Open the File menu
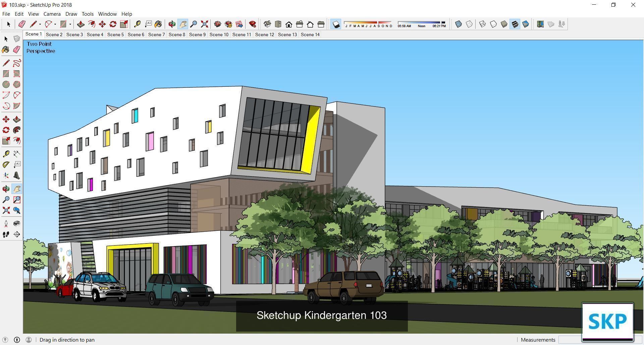Image resolution: width=644 pixels, height=345 pixels. click(6, 14)
